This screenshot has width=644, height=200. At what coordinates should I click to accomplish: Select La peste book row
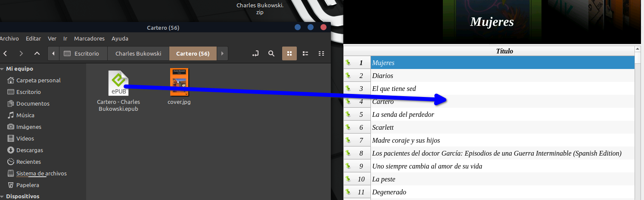coord(503,179)
